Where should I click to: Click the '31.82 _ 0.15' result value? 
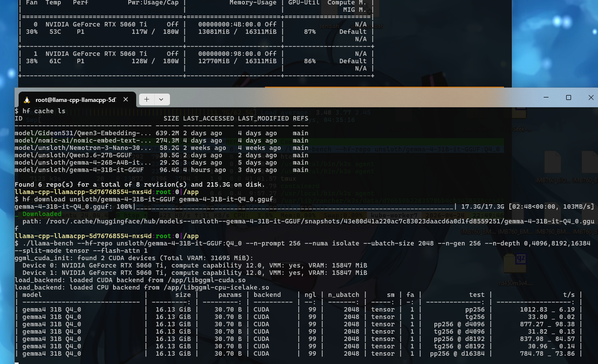[551, 332]
